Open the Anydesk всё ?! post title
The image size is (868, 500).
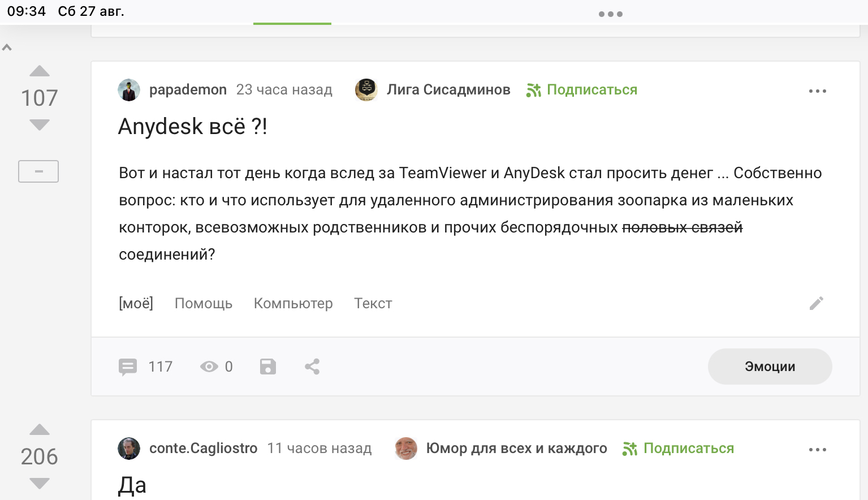[x=192, y=126]
